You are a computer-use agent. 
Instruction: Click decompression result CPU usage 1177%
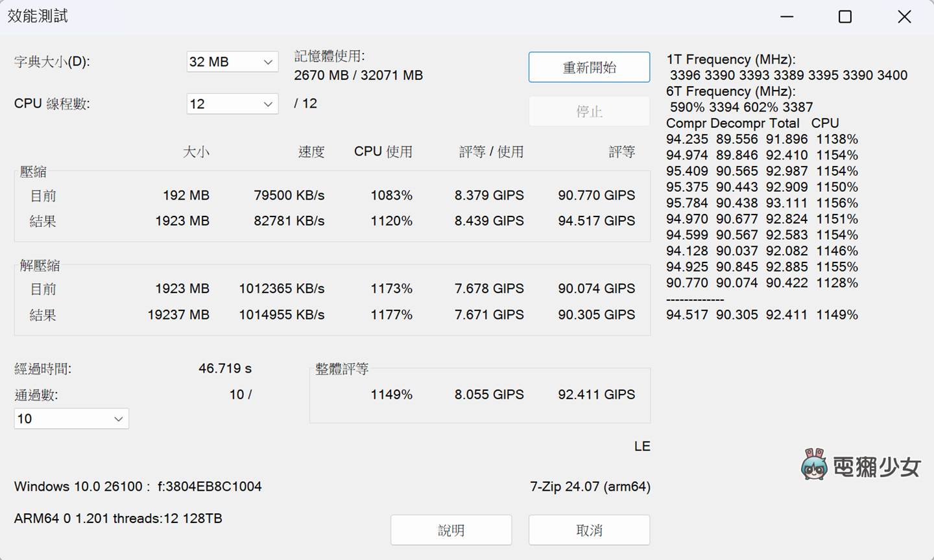391,314
